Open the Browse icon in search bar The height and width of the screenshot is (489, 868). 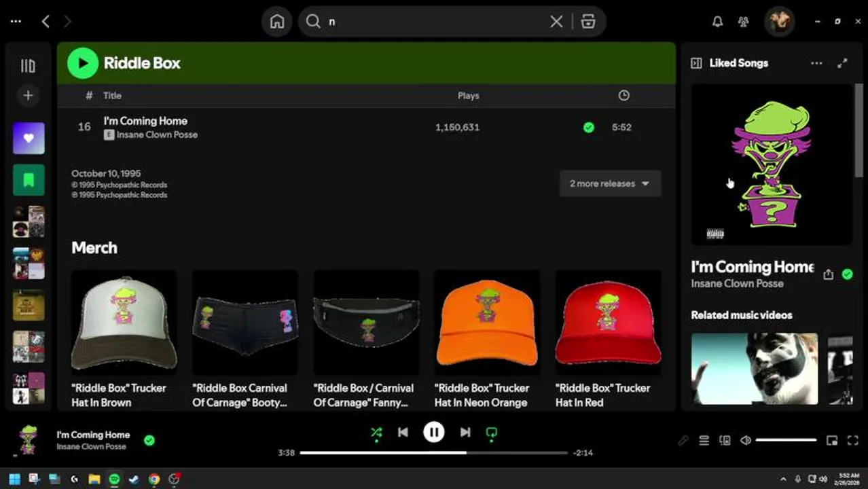(x=588, y=22)
